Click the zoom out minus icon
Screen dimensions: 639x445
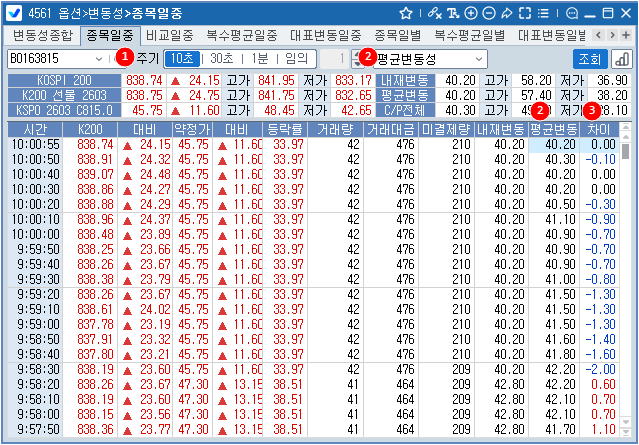[489, 13]
